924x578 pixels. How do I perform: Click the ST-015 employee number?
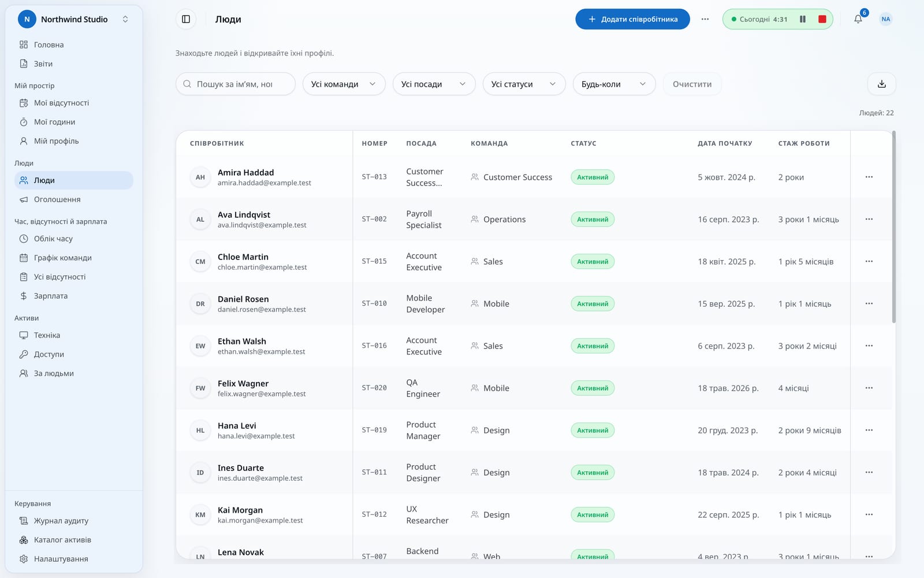coord(374,261)
